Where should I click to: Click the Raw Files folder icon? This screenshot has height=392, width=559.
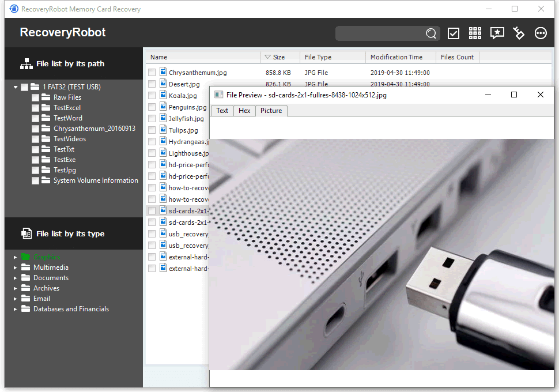click(x=46, y=97)
